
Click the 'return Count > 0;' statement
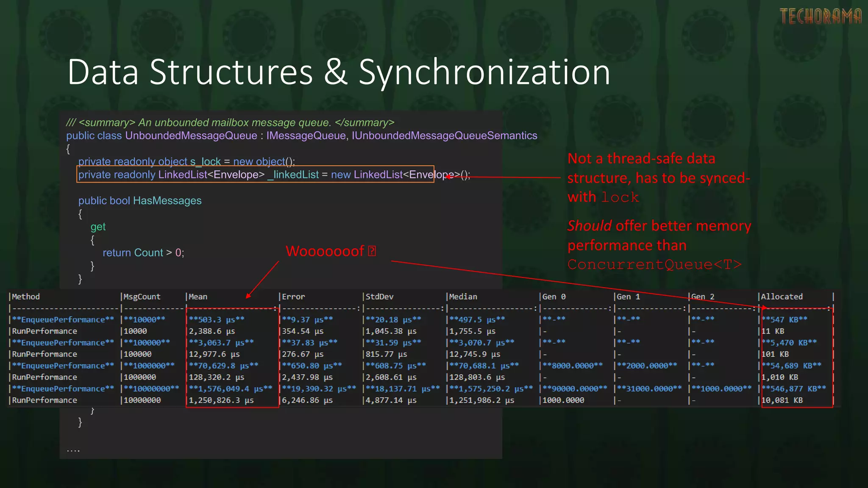coord(143,252)
